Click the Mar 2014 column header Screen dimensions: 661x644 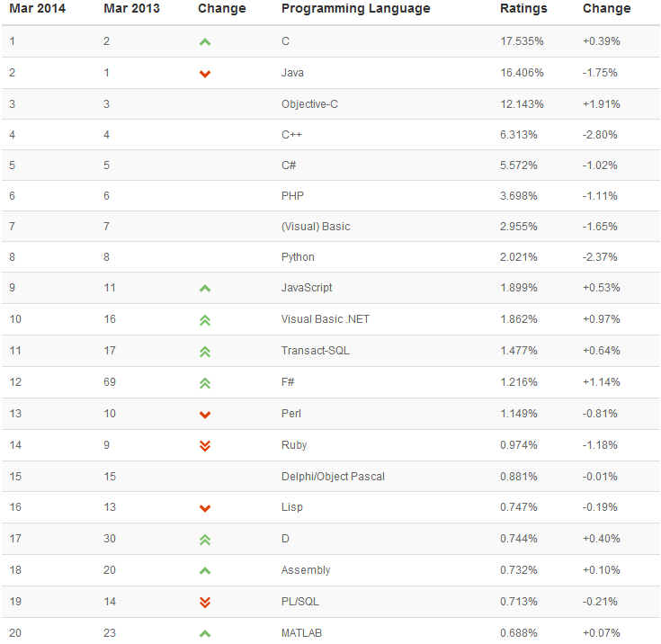tap(37, 8)
